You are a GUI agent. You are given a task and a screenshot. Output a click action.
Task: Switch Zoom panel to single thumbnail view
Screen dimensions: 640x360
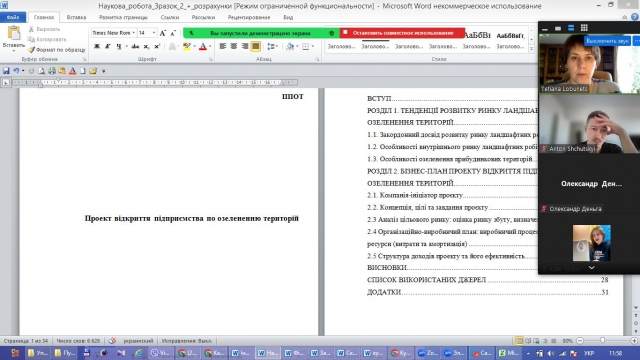558,28
